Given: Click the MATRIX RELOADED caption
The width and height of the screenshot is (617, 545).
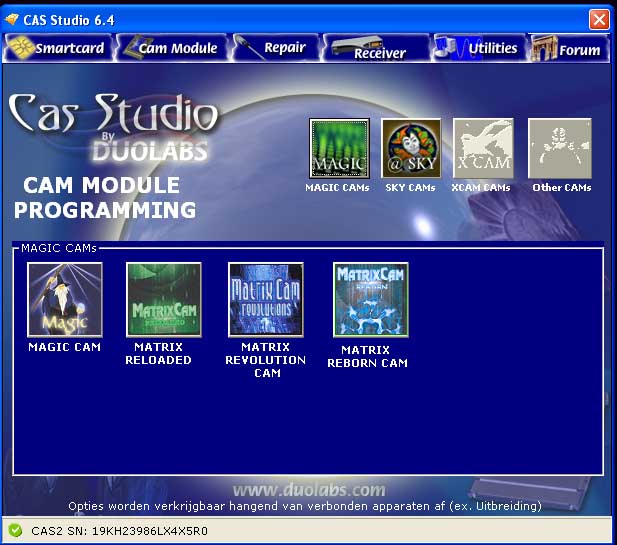Looking at the screenshot, I should [158, 353].
